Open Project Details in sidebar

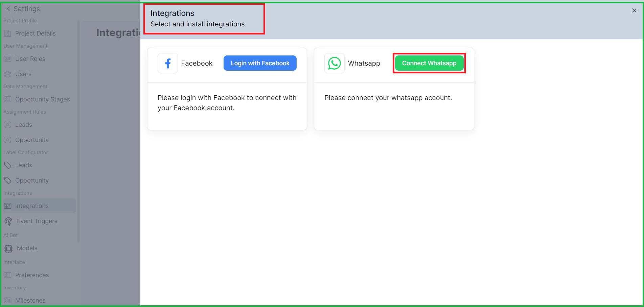point(35,33)
